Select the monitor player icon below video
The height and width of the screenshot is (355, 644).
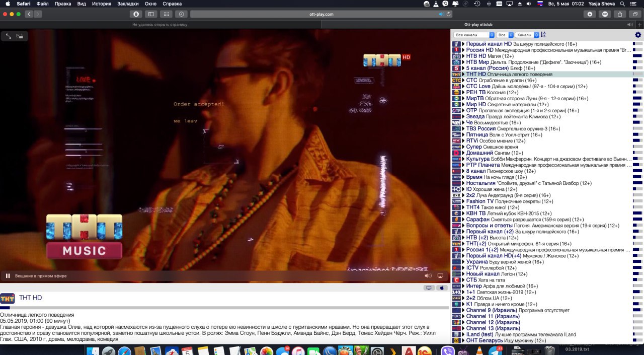pos(429,288)
